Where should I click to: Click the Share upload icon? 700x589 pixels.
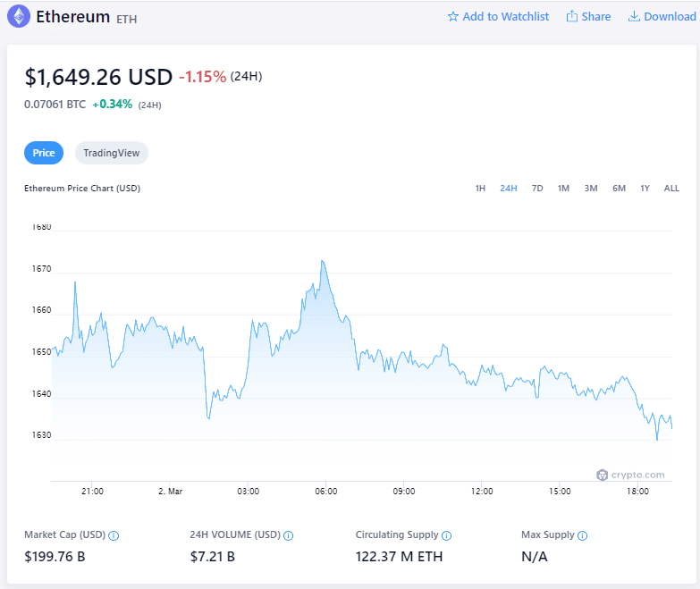coord(572,16)
